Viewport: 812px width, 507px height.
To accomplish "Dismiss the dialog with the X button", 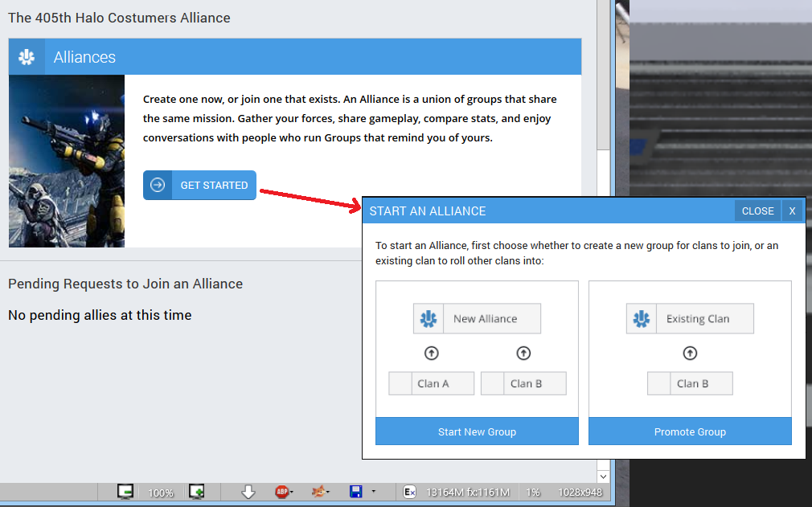I will pyautogui.click(x=793, y=211).
